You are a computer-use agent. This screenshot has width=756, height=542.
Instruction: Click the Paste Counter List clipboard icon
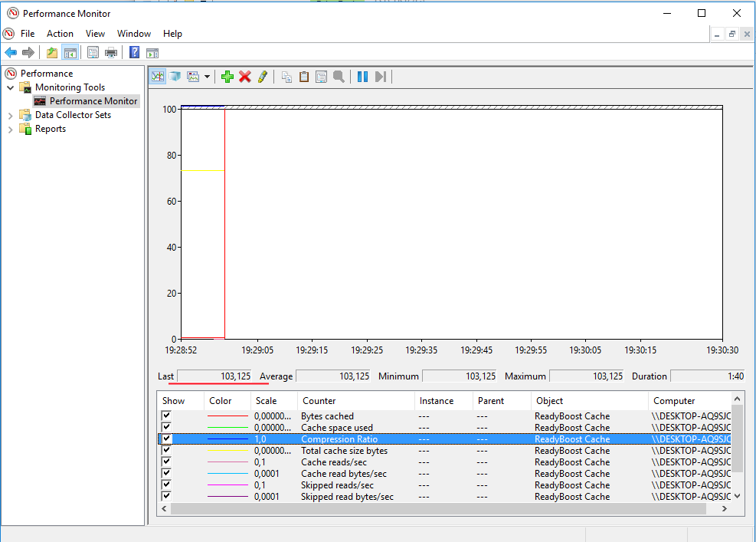click(x=304, y=77)
